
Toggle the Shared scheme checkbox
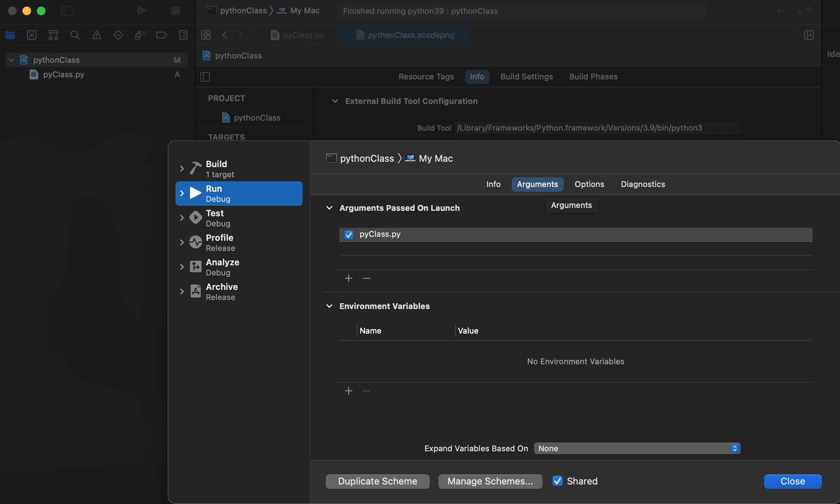pyautogui.click(x=558, y=481)
